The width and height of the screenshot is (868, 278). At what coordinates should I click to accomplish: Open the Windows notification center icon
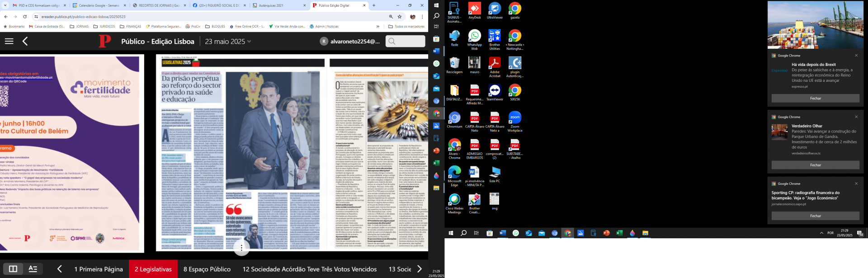[x=860, y=233]
